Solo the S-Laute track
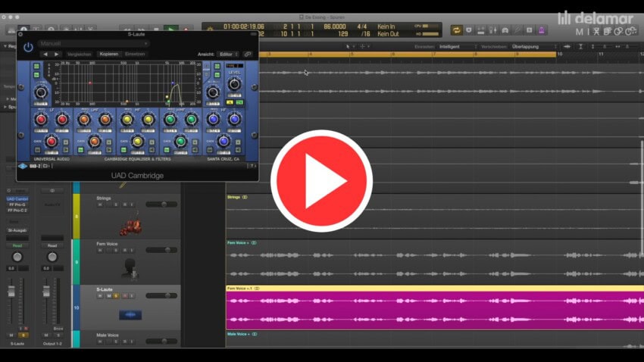The image size is (644, 362). [x=116, y=296]
